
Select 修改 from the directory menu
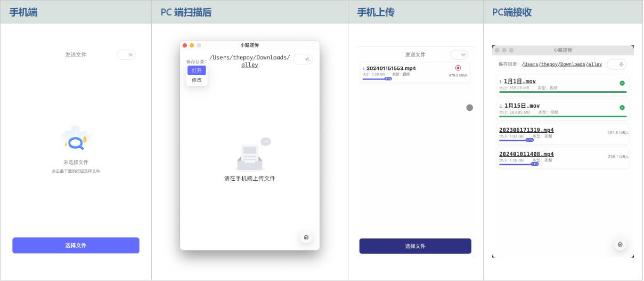[x=197, y=80]
